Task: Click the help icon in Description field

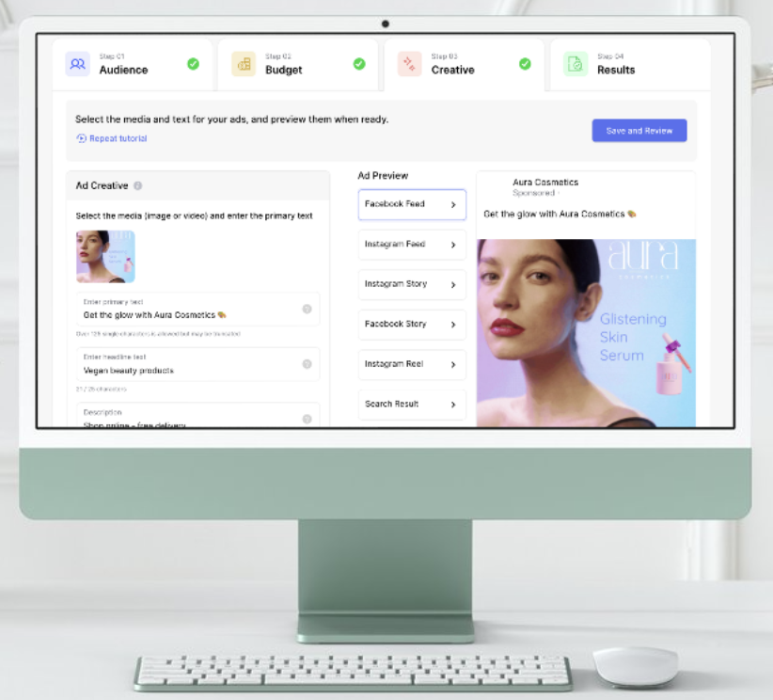Action: tap(307, 419)
